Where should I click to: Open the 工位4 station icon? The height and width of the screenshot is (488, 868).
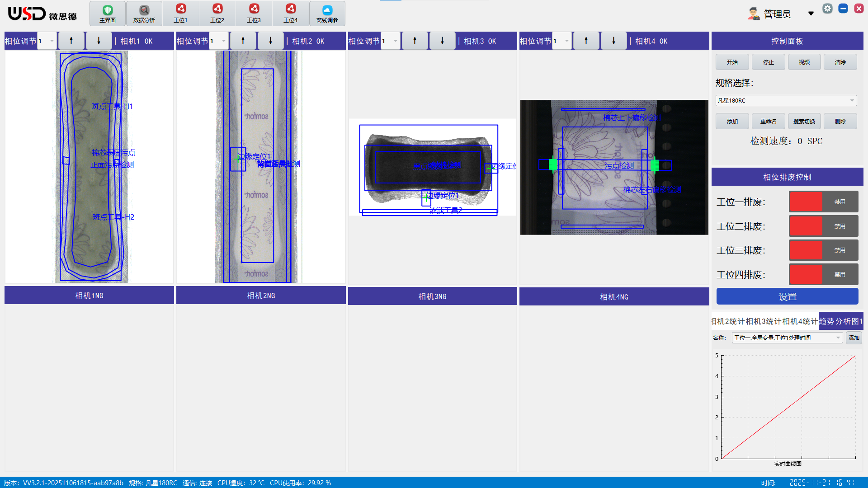point(291,14)
